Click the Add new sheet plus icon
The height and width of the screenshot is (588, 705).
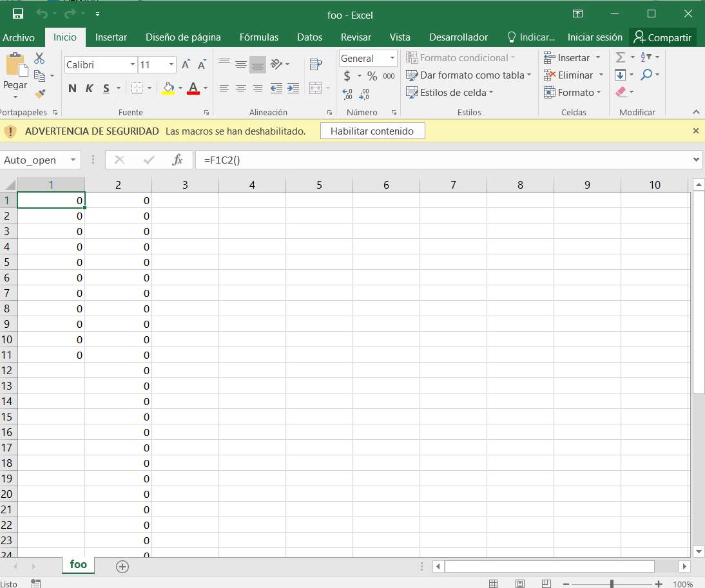[122, 566]
